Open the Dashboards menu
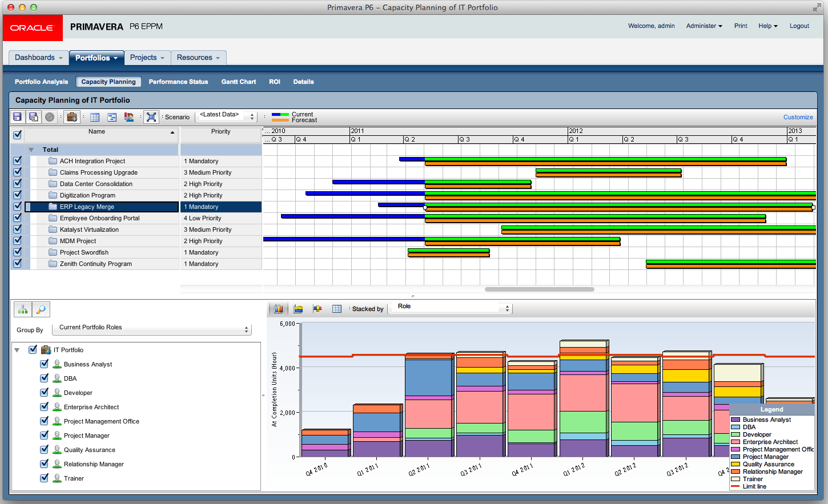Screen dimensions: 828x504 pos(39,58)
